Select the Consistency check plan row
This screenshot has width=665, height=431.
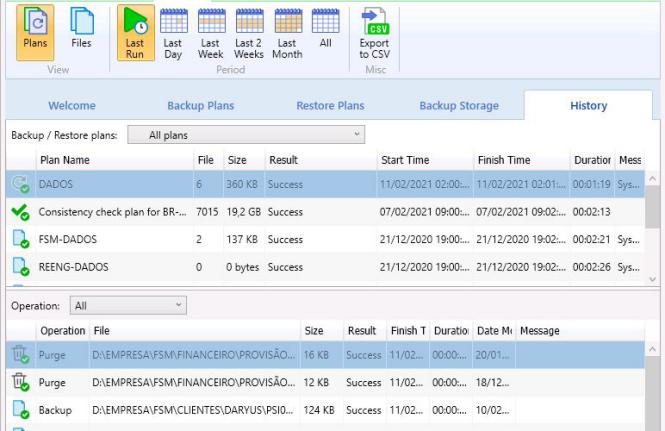tap(110, 213)
